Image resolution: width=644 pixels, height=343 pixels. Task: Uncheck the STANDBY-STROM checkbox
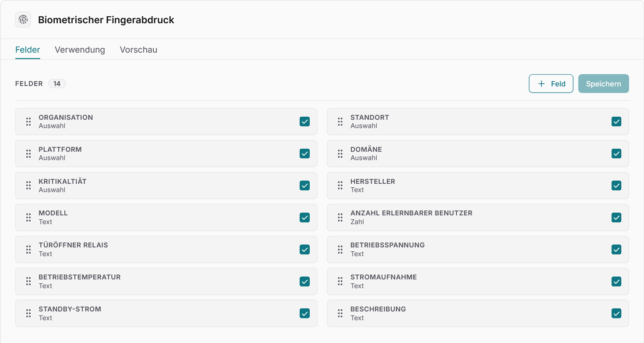[305, 314]
